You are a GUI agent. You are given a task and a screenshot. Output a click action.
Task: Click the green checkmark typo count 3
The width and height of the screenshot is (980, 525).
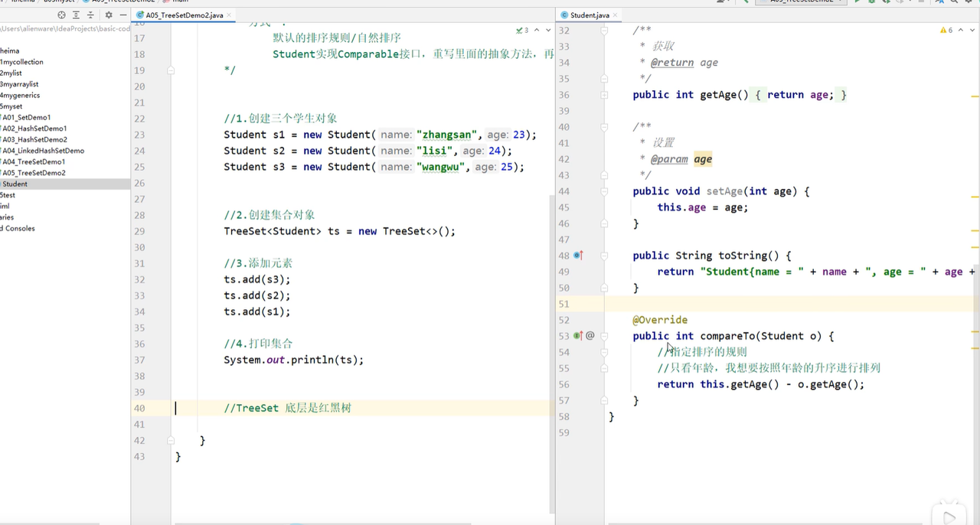click(522, 30)
